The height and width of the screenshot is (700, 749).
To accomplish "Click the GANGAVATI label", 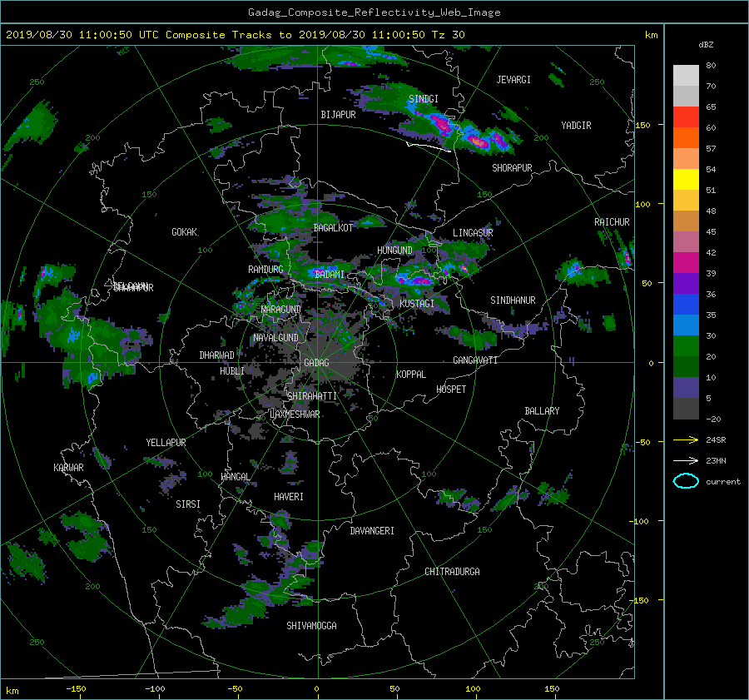I will click(x=475, y=360).
